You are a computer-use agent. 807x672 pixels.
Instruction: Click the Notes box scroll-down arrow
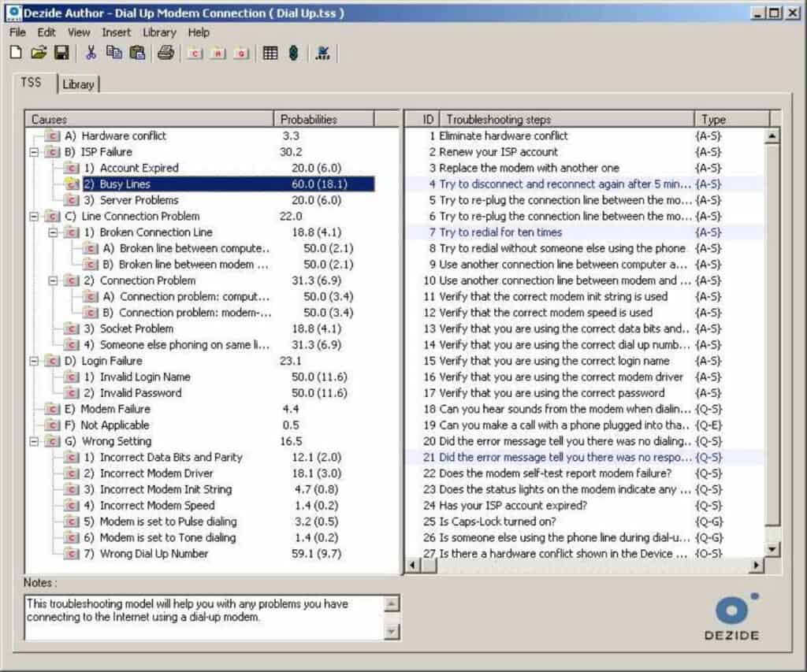coord(392,631)
